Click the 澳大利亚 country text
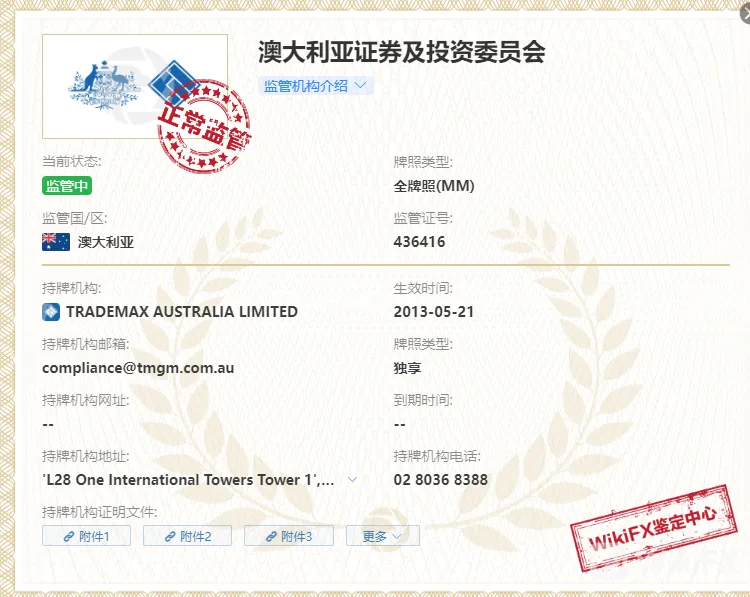 (106, 242)
